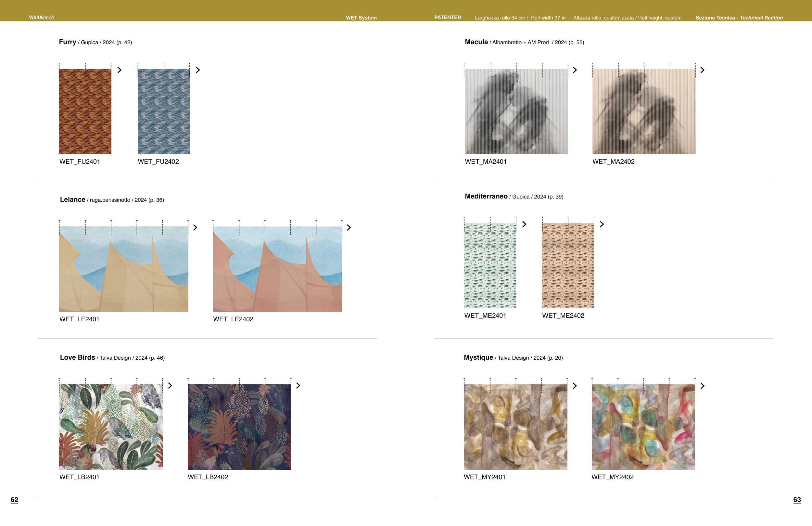Click the chevron next to WET_ME2401

click(524, 224)
